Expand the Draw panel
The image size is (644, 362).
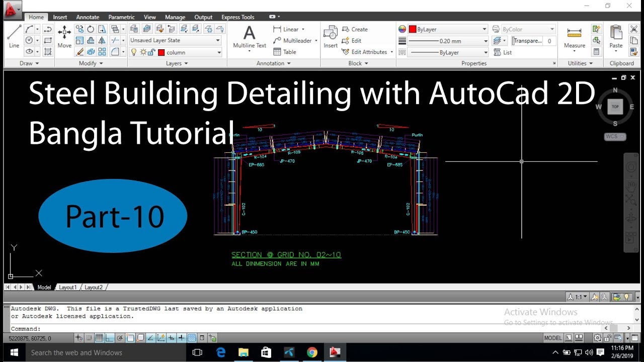tap(29, 63)
